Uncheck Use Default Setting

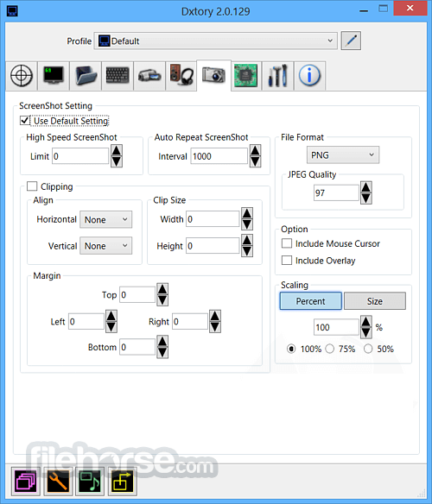tap(25, 121)
